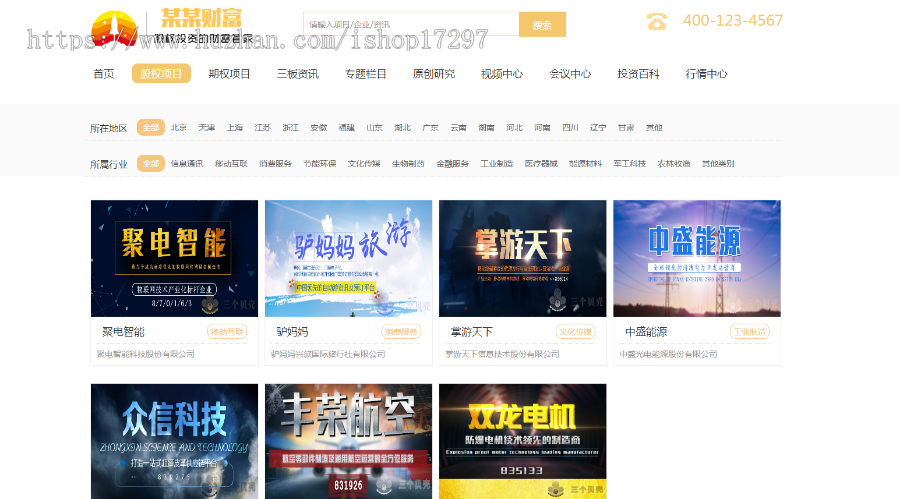Choose 河南 region filter
Image resolution: width=900 pixels, height=499 pixels.
click(542, 127)
